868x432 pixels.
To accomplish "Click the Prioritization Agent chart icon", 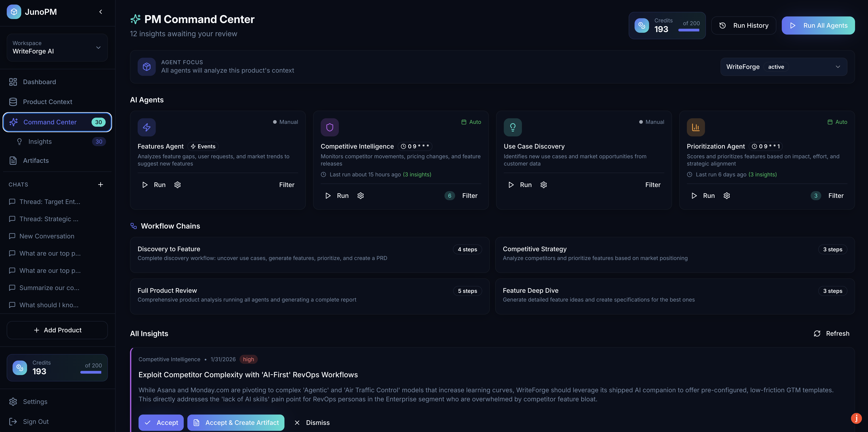I will (696, 127).
